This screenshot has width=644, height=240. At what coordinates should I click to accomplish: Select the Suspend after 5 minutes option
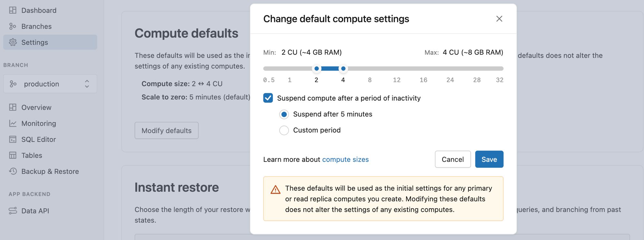(284, 114)
